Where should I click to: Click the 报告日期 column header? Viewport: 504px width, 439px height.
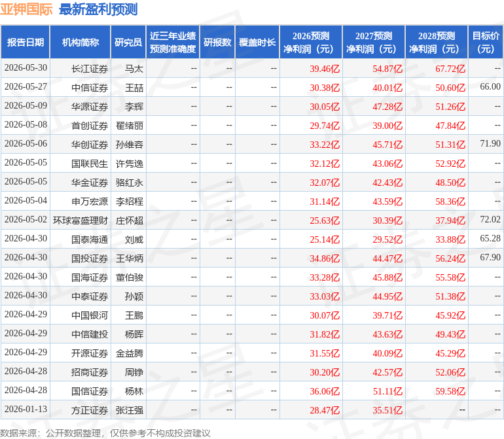[x=25, y=42]
